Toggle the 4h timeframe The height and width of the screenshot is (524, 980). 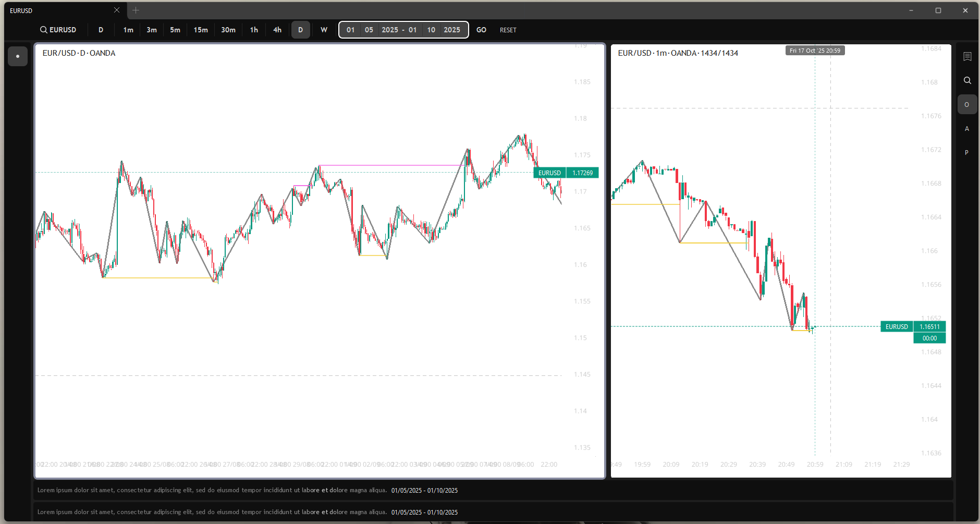277,30
